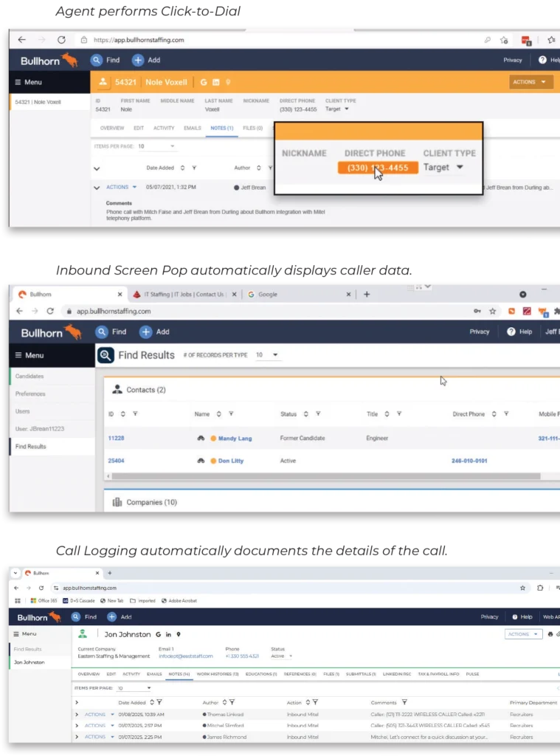Click the Contacts (2) person icon
The height and width of the screenshot is (756, 560).
(117, 390)
